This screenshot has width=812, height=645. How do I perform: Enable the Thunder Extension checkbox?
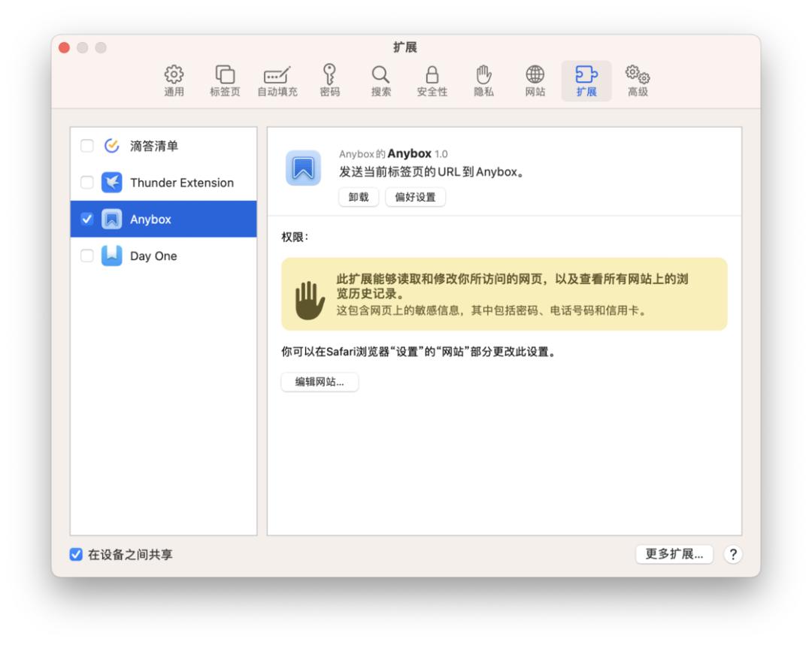87,183
